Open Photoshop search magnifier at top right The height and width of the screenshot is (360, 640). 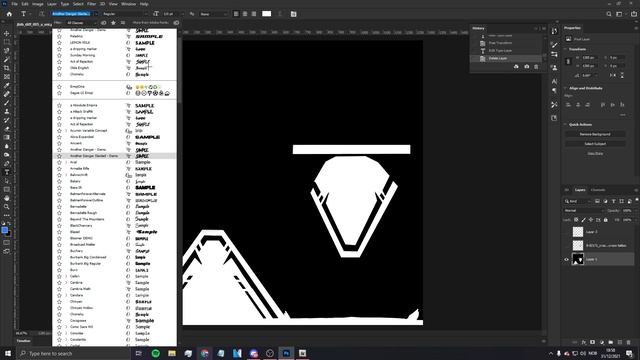coord(609,14)
